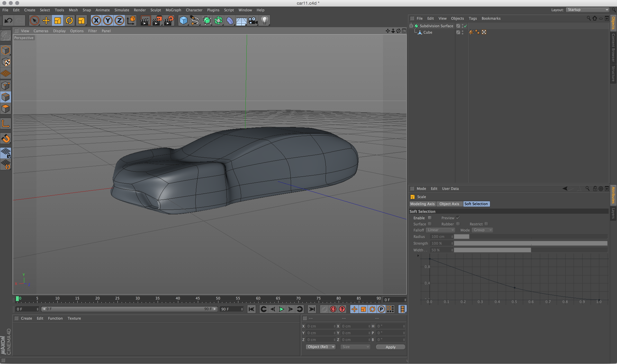This screenshot has height=364, width=617.
Task: Expand the falloff curve disclosure triangle
Action: click(x=418, y=256)
